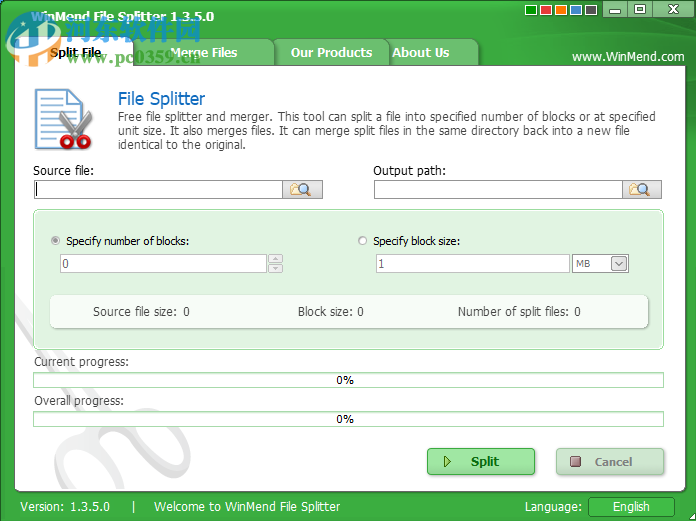The width and height of the screenshot is (696, 521).
Task: Select the blue theme color swatch
Action: coord(576,10)
